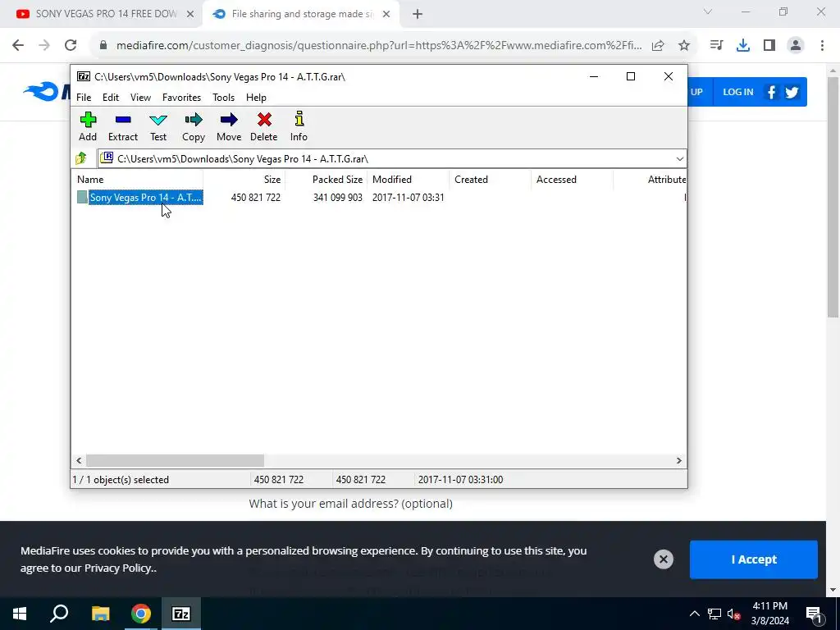Reload the MediaFire page
Image resolution: width=840 pixels, height=630 pixels.
click(x=71, y=46)
